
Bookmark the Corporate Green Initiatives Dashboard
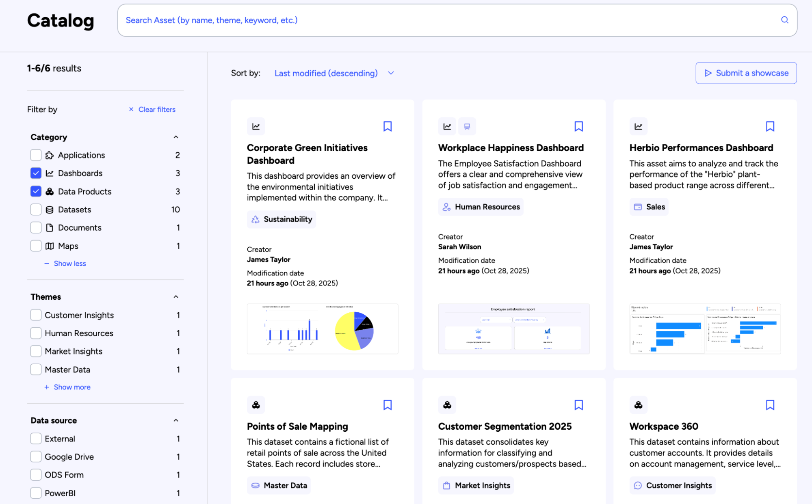[387, 126]
